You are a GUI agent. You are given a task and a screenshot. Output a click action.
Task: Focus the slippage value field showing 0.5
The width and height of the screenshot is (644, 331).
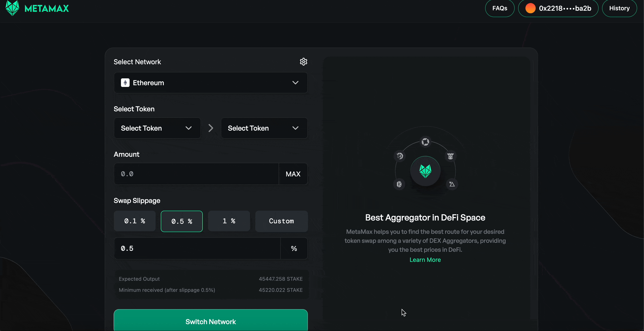[197, 249]
